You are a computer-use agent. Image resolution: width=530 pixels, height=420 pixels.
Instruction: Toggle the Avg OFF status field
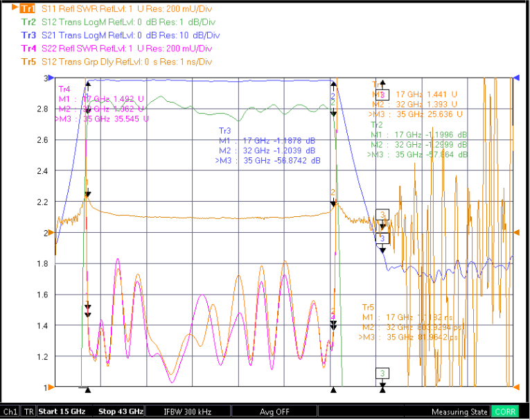(x=274, y=412)
